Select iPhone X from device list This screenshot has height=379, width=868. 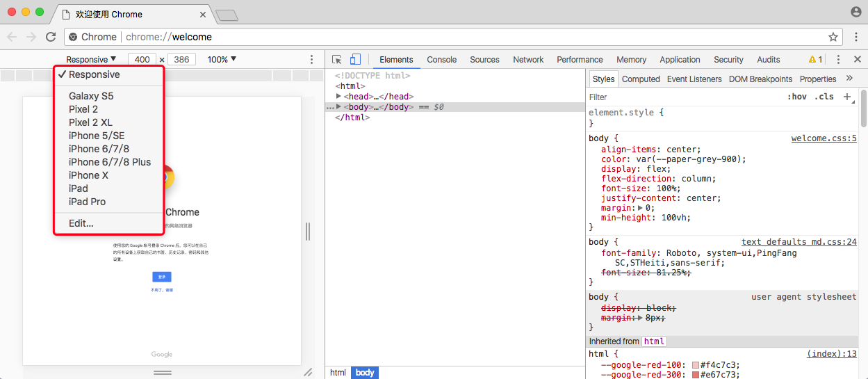point(88,175)
